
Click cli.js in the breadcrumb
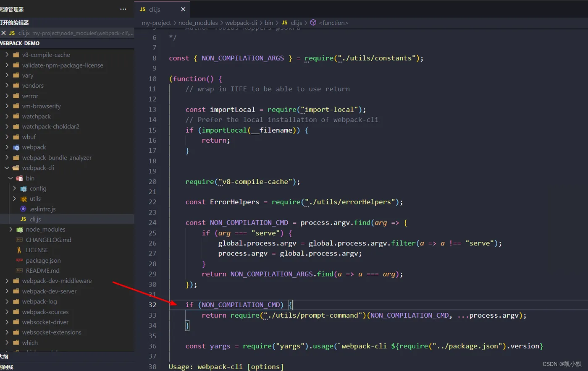tap(296, 23)
